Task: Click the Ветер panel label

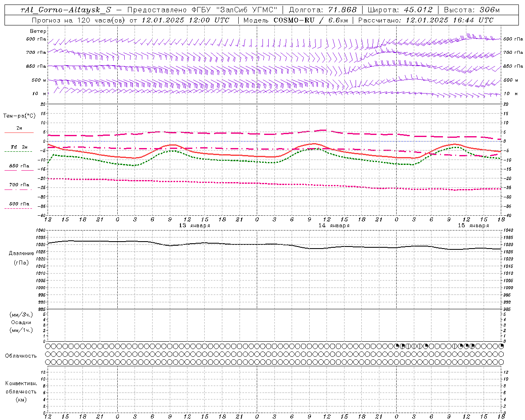Action: pyautogui.click(x=38, y=31)
